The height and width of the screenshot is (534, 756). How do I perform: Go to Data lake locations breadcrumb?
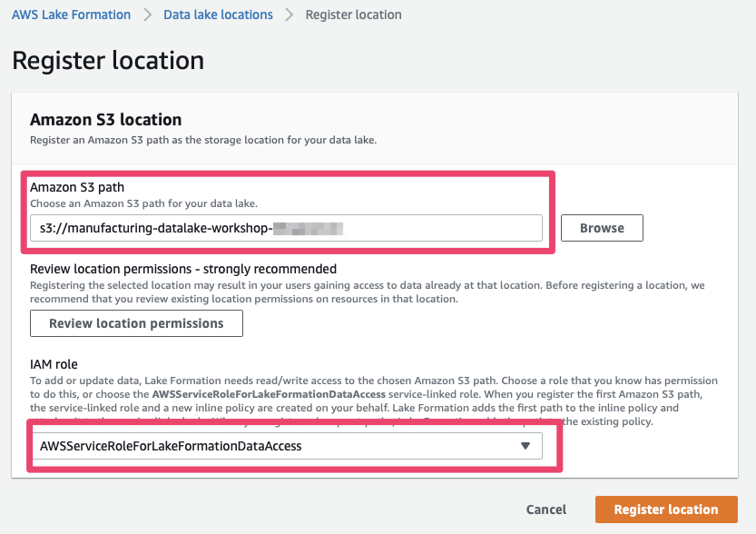point(218,15)
